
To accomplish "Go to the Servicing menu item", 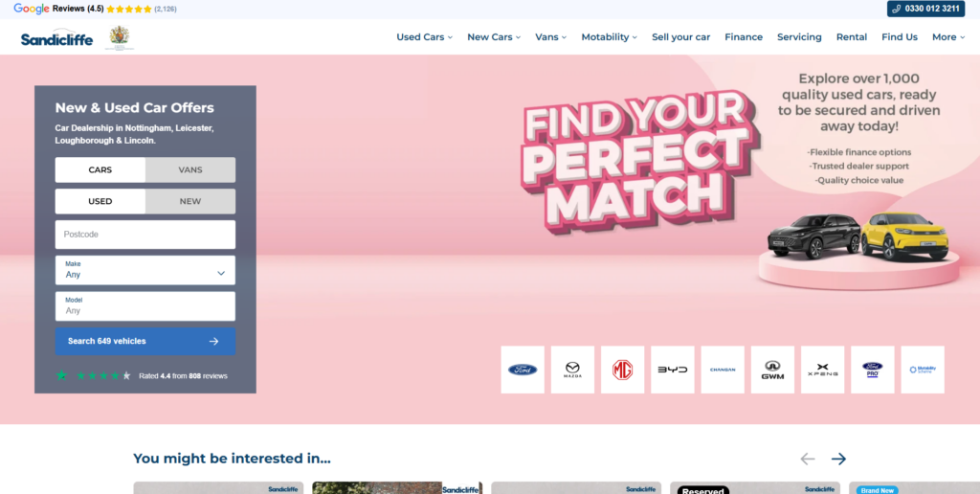I will point(799,37).
